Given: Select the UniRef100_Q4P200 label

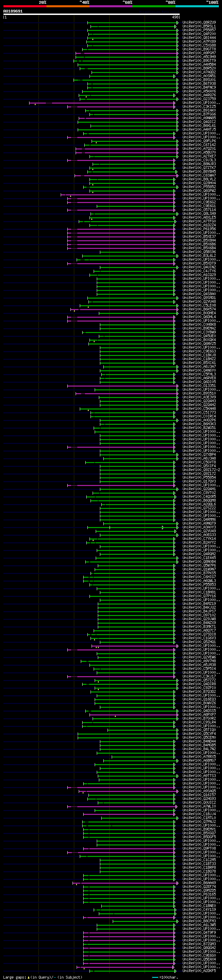Looking at the screenshot, I should click(x=199, y=34).
